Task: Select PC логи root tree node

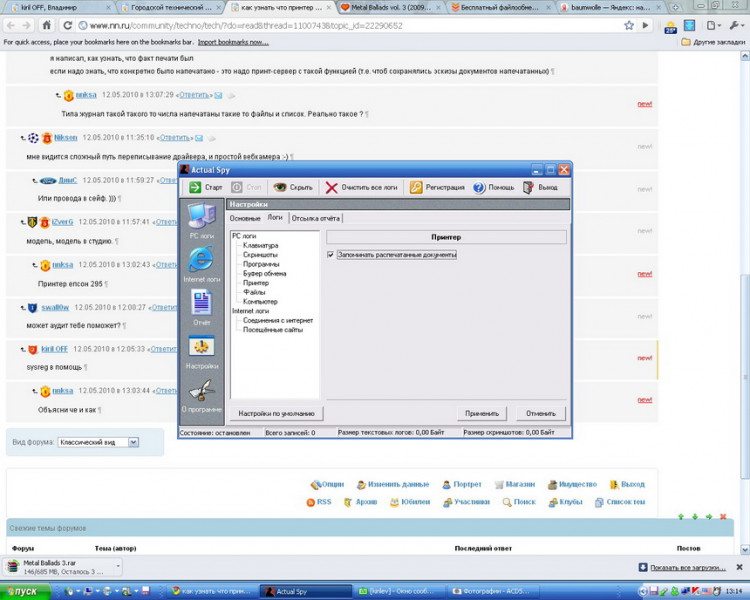Action: click(244, 236)
